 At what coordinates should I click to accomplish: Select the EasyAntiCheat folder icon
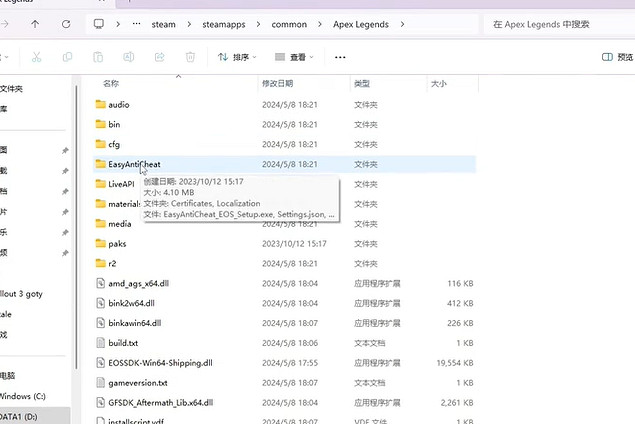click(x=100, y=164)
